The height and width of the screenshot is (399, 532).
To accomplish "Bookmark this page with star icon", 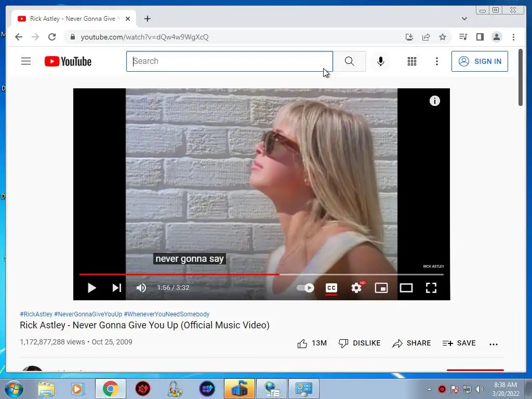I will 443,37.
